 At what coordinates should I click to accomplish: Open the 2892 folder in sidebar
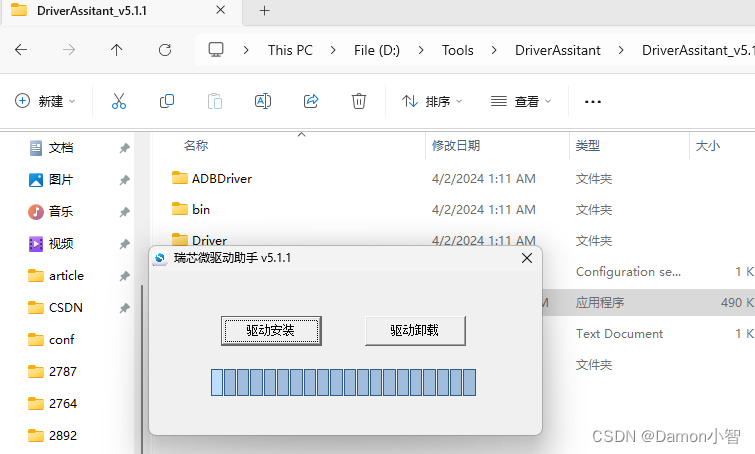pos(63,435)
